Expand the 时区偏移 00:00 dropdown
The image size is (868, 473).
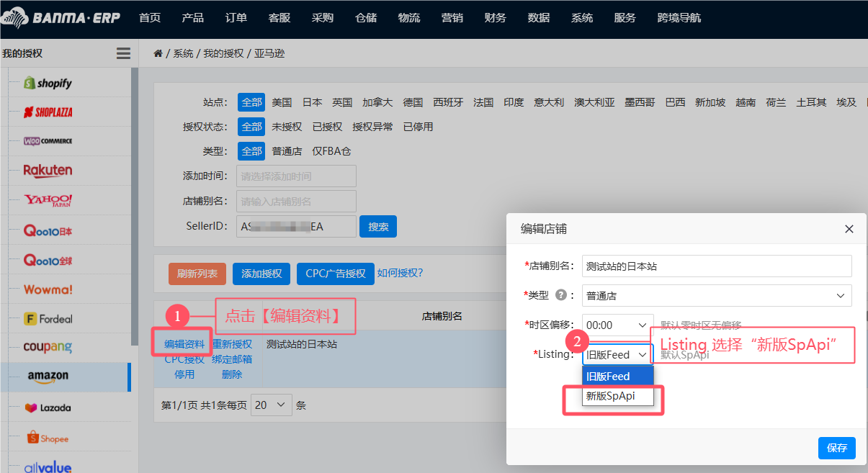pyautogui.click(x=617, y=325)
